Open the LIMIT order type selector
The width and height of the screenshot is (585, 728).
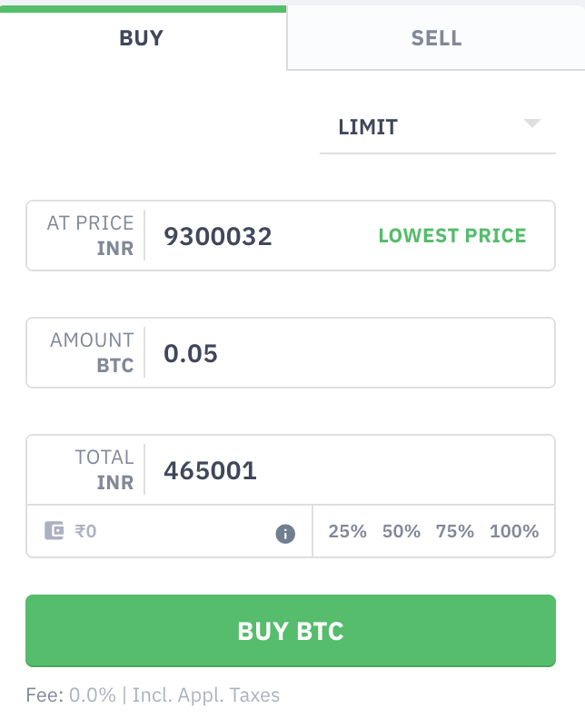click(367, 127)
